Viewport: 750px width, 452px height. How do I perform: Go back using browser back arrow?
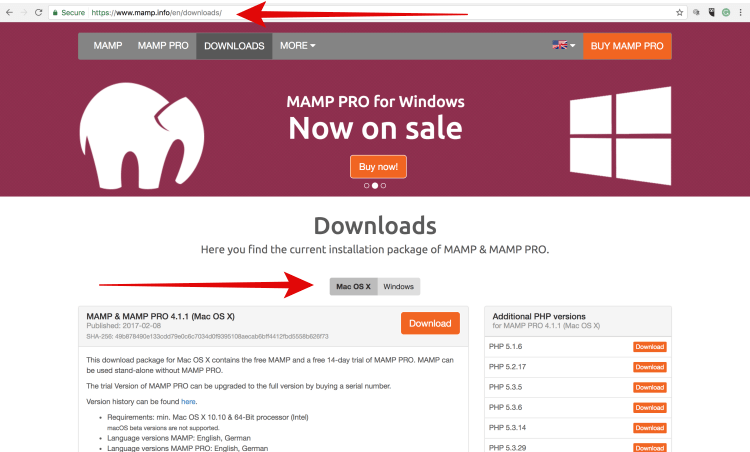pyautogui.click(x=10, y=12)
